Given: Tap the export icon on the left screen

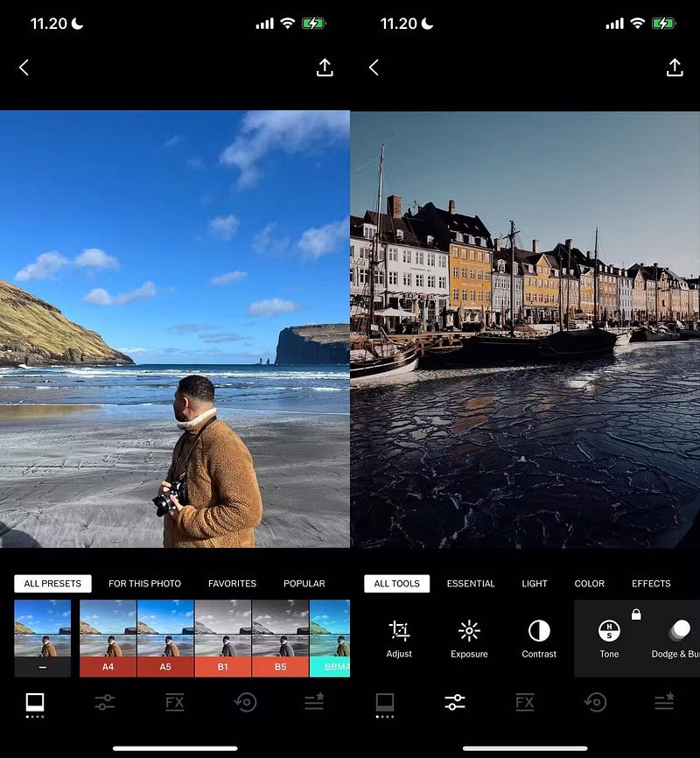Looking at the screenshot, I should tap(325, 67).
